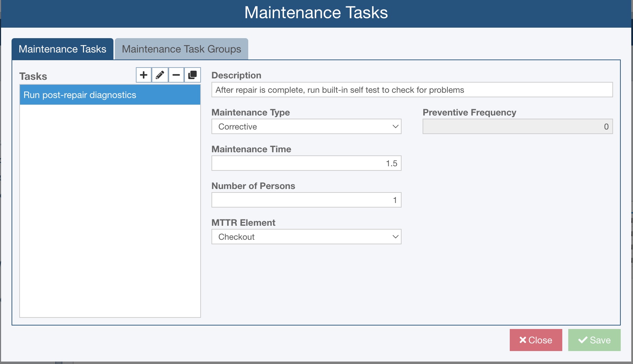
Task: Expand the chevron on the MTTR Element selector
Action: [395, 237]
